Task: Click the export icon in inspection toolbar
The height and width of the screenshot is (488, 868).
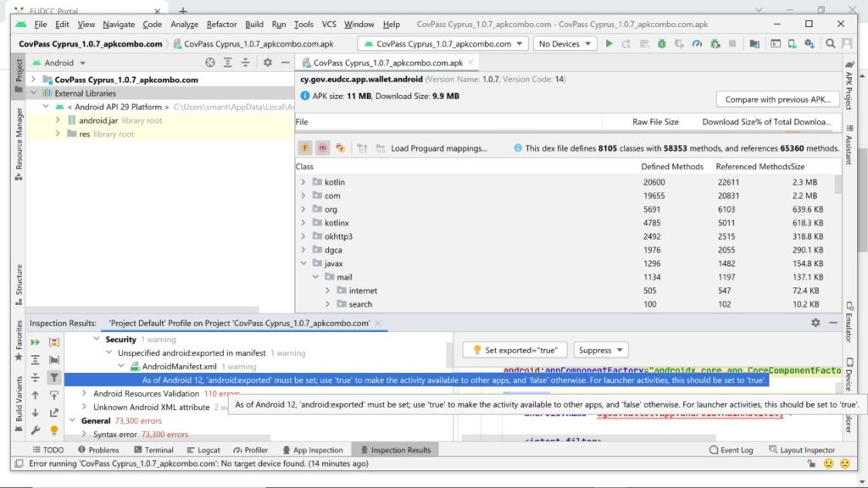Action: coord(54,413)
